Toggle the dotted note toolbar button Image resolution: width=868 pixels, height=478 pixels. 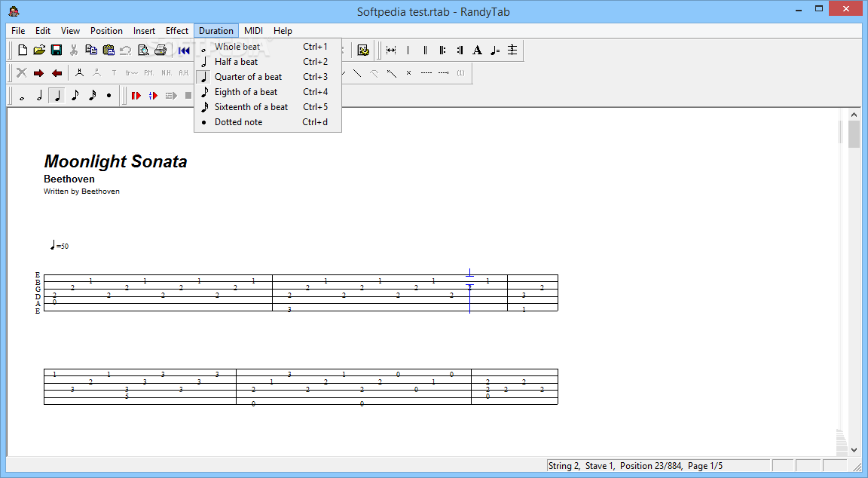109,96
